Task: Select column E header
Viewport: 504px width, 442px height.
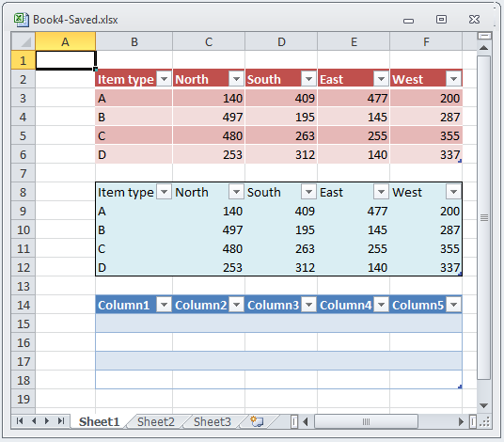Action: pyautogui.click(x=354, y=41)
